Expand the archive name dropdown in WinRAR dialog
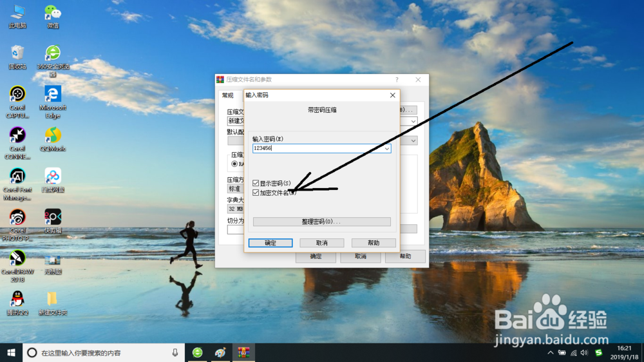The height and width of the screenshot is (362, 644). coord(413,121)
